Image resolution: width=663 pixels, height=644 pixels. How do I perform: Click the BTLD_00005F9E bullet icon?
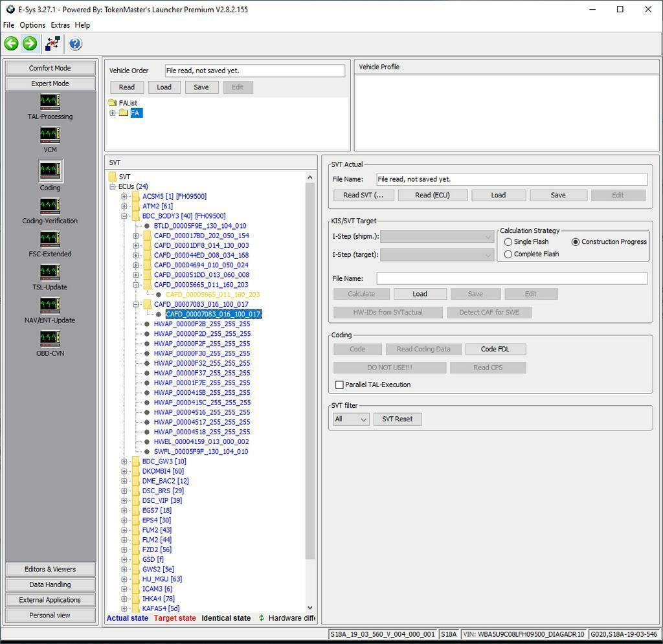pyautogui.click(x=147, y=226)
